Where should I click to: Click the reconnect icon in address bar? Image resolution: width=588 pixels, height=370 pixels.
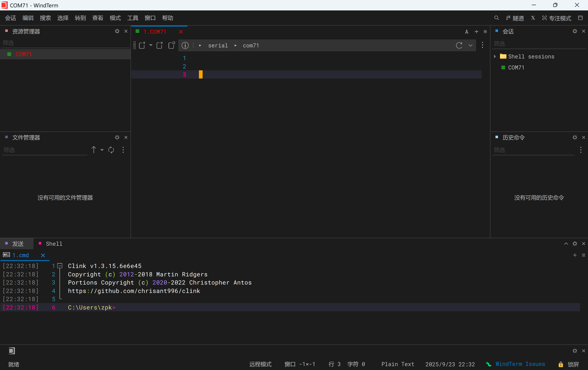tap(459, 45)
